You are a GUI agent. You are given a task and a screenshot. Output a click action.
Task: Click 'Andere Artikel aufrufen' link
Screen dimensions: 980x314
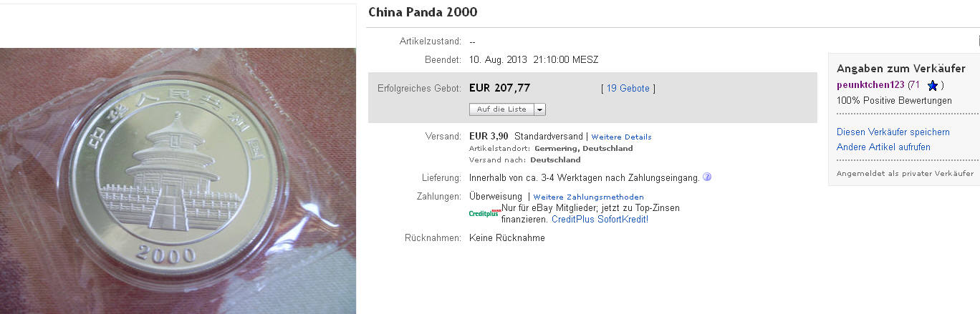coord(883,147)
